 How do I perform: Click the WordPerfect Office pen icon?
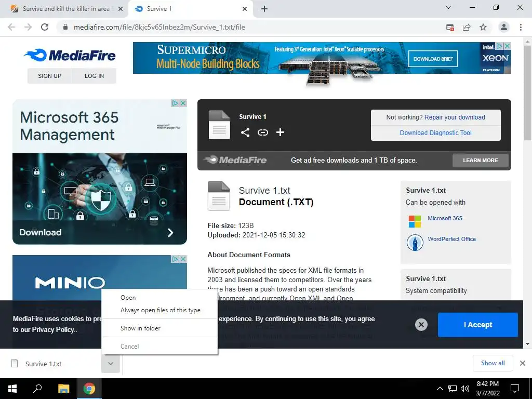(415, 243)
